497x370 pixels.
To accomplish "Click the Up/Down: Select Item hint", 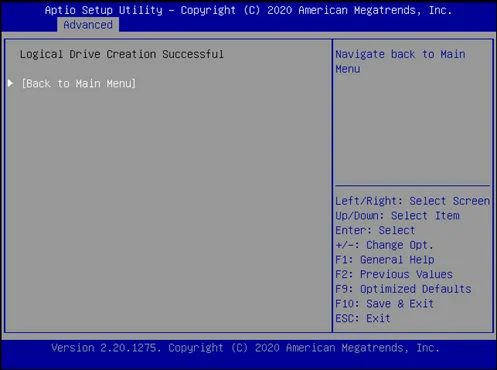I will tap(397, 216).
